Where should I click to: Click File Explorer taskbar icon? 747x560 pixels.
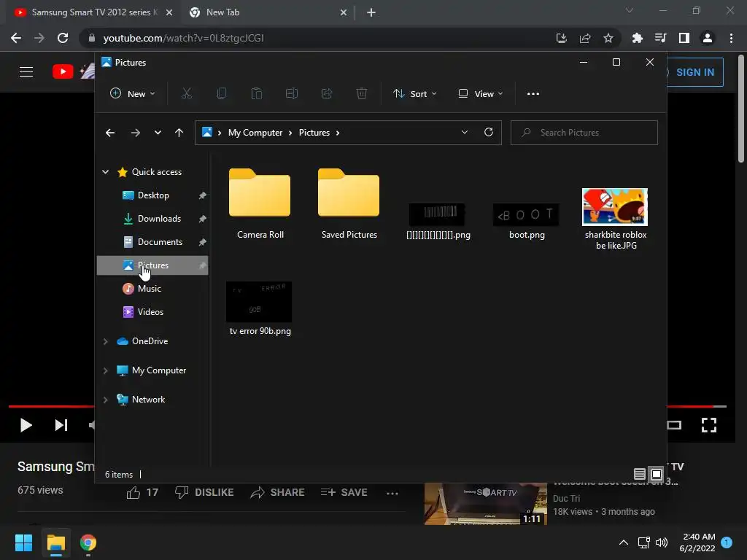[55, 542]
